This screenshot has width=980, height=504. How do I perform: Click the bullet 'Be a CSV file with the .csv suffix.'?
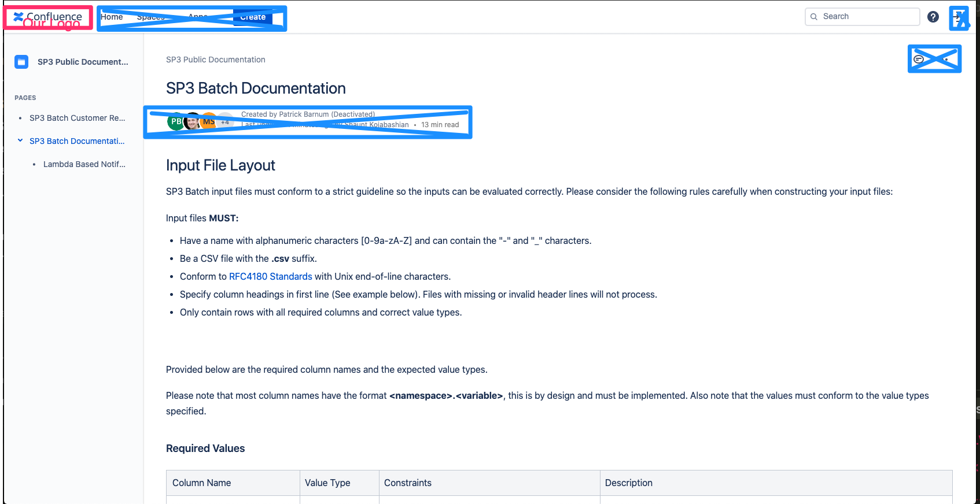pyautogui.click(x=248, y=258)
